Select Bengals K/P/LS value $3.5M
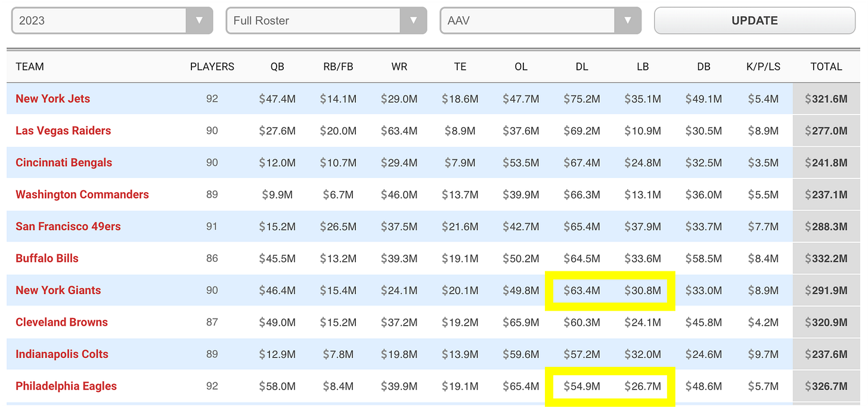Image resolution: width=868 pixels, height=408 pixels. point(764,163)
